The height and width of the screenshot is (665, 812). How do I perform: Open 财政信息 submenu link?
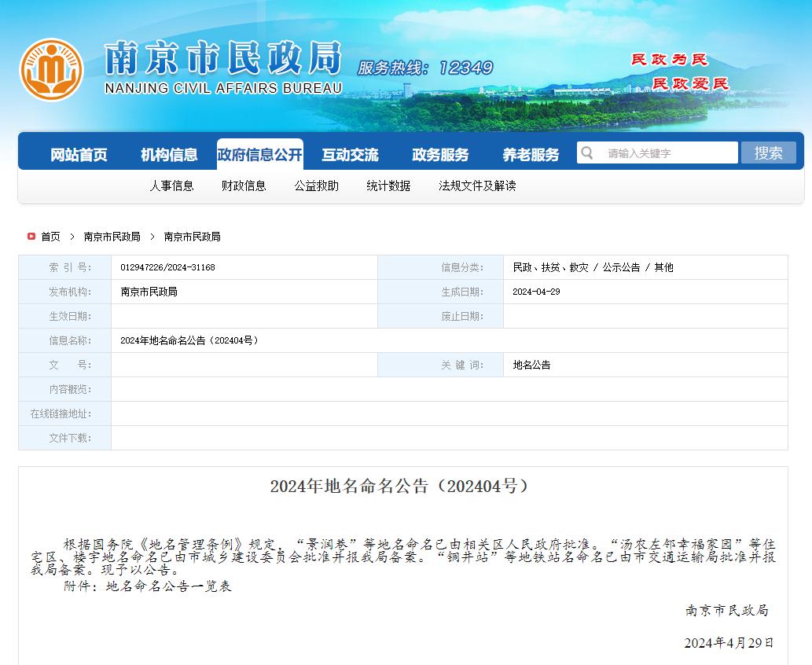244,186
